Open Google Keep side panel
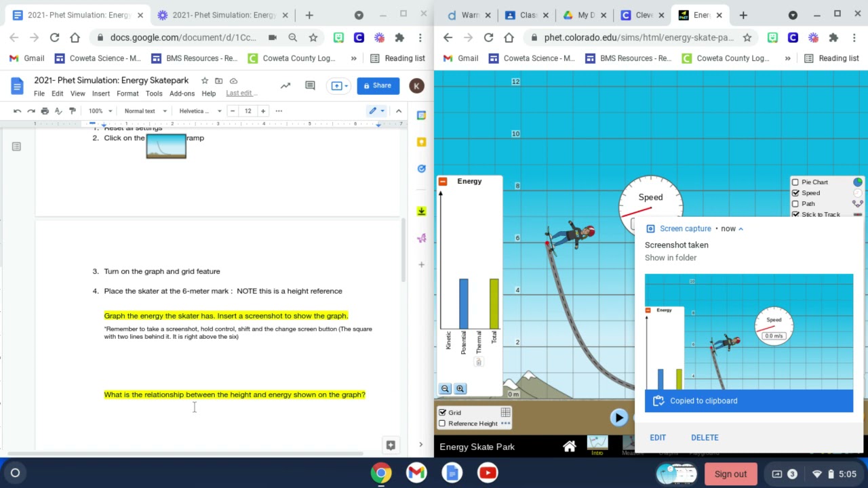The width and height of the screenshot is (868, 488). pyautogui.click(x=422, y=142)
